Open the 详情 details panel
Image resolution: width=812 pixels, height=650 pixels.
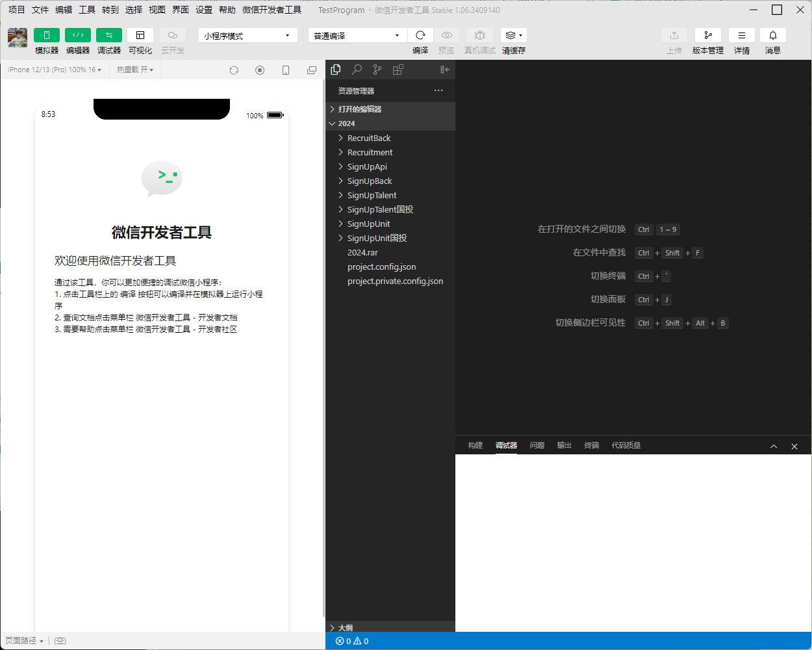point(742,35)
